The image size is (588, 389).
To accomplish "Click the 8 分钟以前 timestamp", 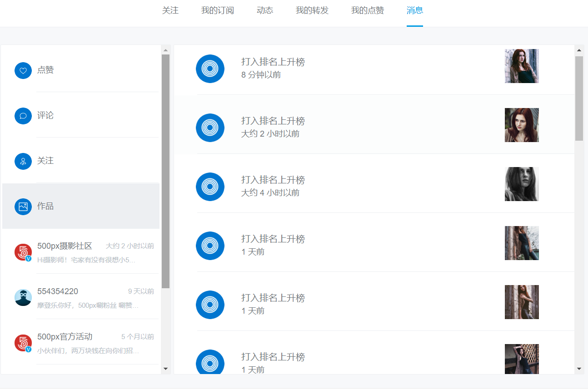I will pyautogui.click(x=261, y=75).
